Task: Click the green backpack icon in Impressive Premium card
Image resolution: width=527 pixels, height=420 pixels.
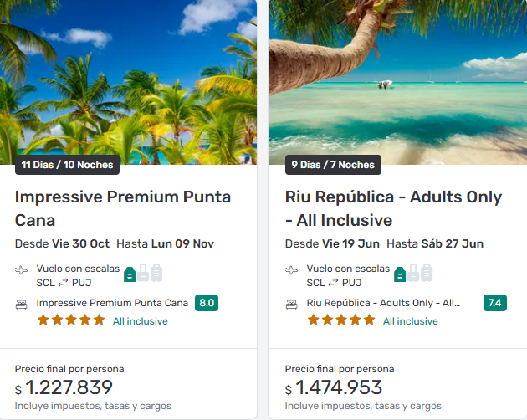Action: pyautogui.click(x=130, y=273)
